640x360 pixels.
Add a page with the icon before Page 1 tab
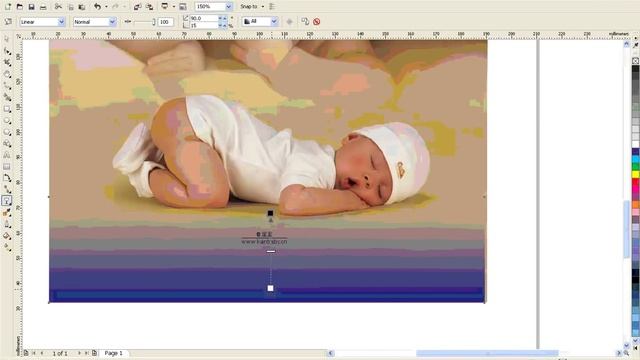94,353
